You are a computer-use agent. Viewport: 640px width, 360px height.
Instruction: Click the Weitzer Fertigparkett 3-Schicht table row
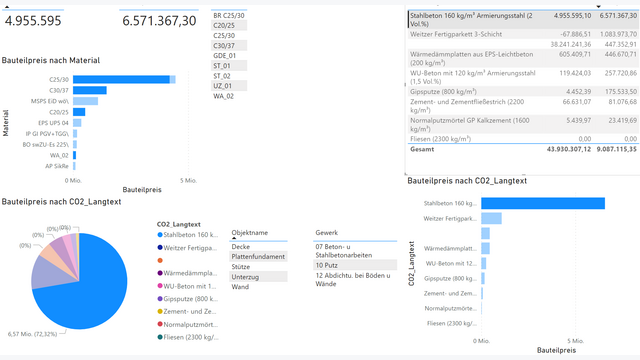coord(523,34)
